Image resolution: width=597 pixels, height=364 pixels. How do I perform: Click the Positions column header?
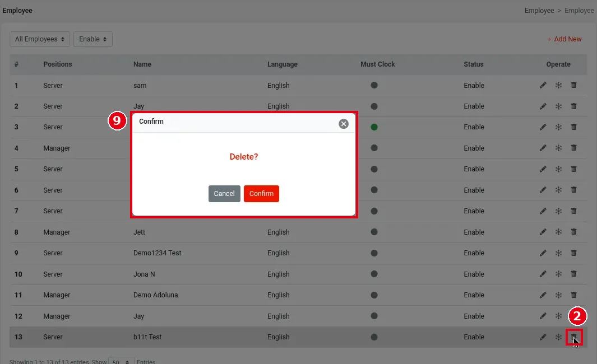click(x=58, y=64)
